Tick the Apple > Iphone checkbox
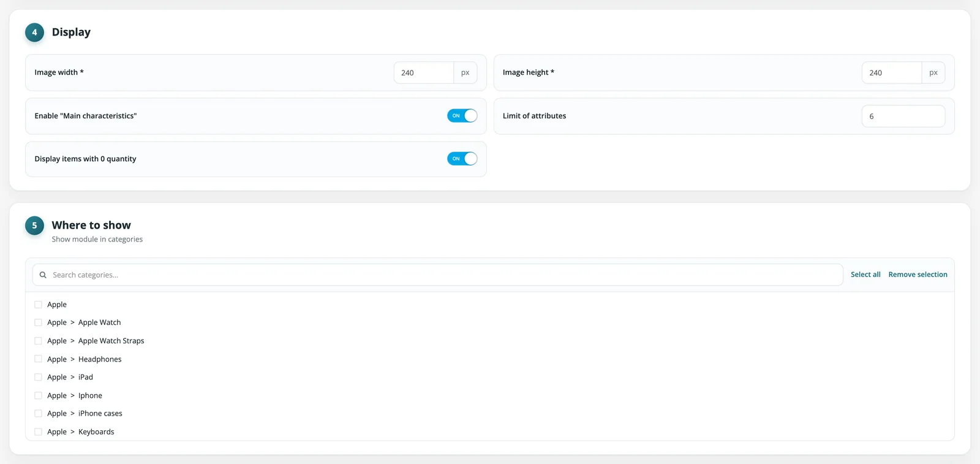 [x=38, y=395]
